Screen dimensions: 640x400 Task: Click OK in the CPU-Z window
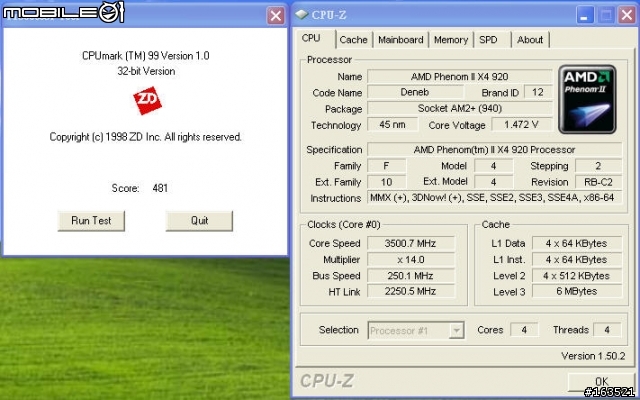tap(601, 382)
